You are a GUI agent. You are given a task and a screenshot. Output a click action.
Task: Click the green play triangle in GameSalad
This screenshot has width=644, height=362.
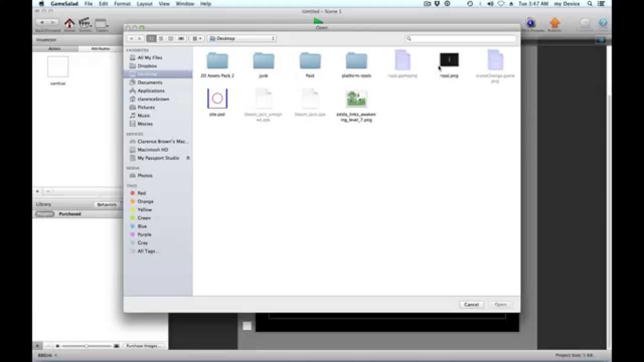point(318,21)
